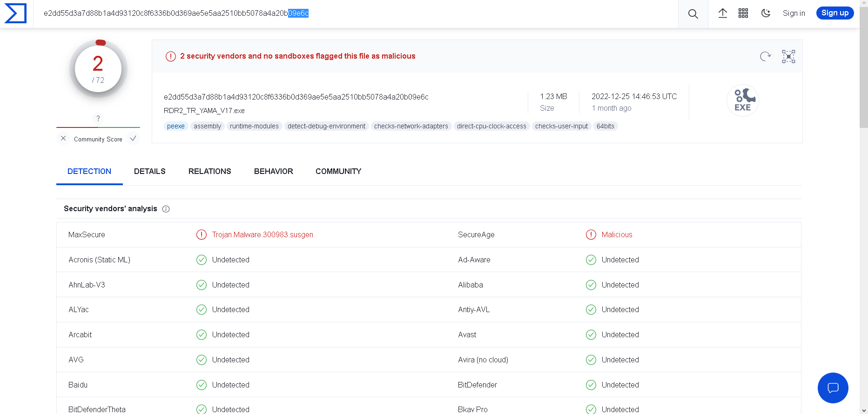Vote negative with the community score X
This screenshot has height=414, width=868.
point(63,139)
